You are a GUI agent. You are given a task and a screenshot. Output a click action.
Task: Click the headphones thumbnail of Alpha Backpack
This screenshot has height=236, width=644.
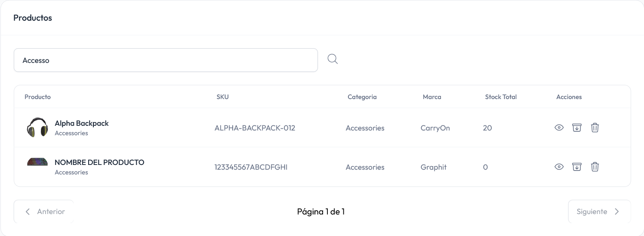pyautogui.click(x=37, y=127)
